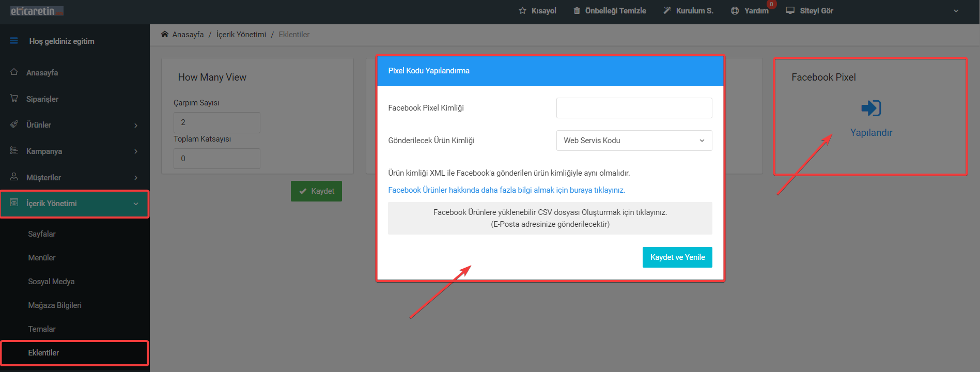Click the Yapılandır link under Facebook Pixel

(871, 133)
